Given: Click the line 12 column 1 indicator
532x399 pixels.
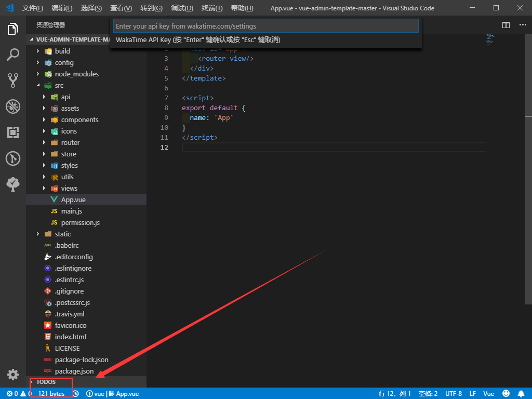Looking at the screenshot, I should click(395, 394).
